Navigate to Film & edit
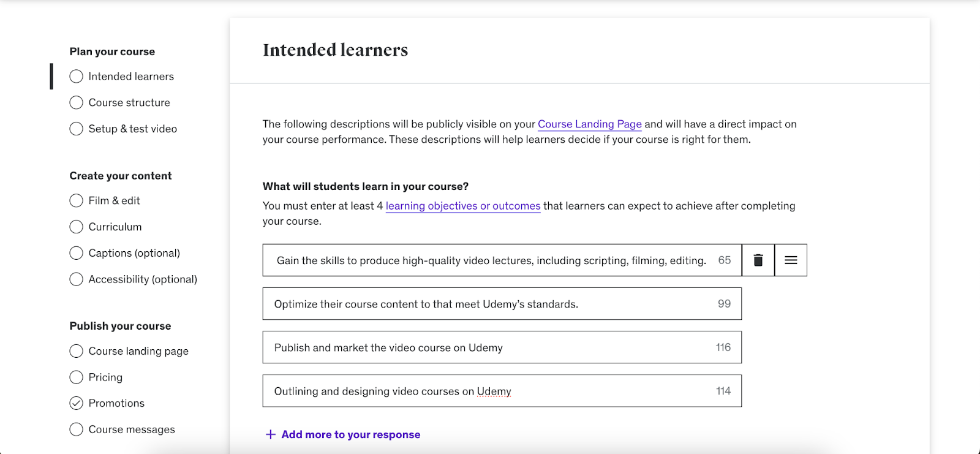The image size is (980, 454). [x=114, y=200]
